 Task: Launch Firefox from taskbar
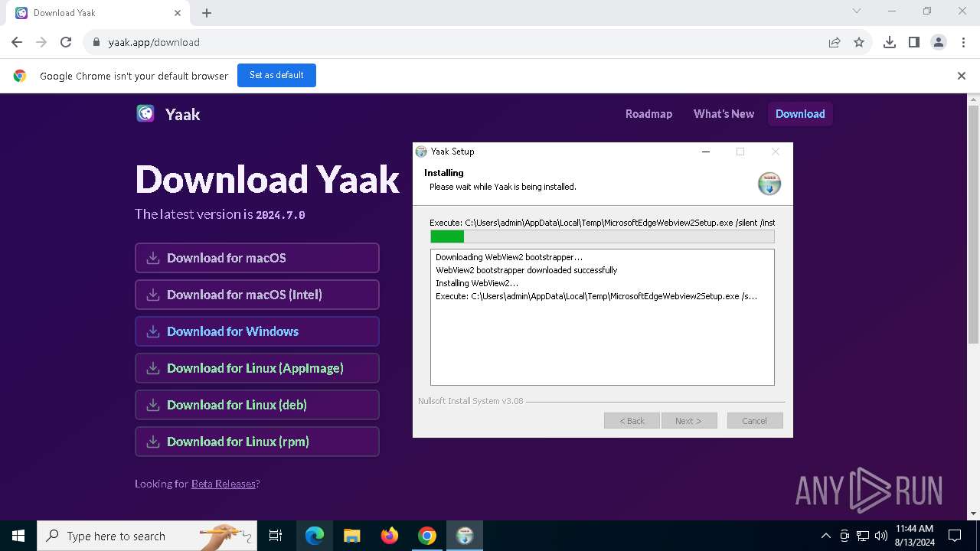tap(390, 536)
